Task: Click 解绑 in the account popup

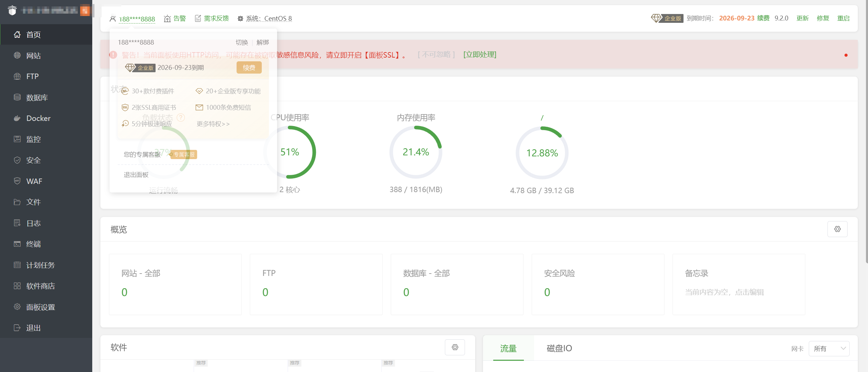Action: 262,42
